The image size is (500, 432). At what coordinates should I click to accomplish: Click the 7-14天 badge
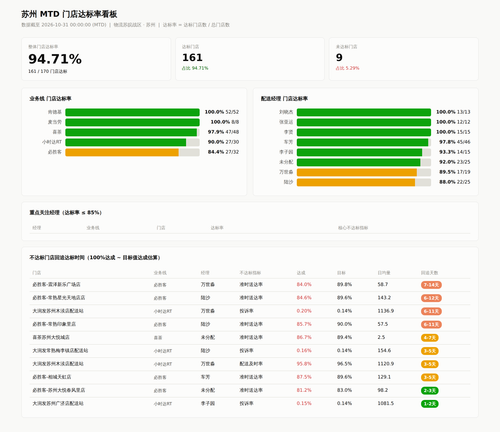coord(431,285)
